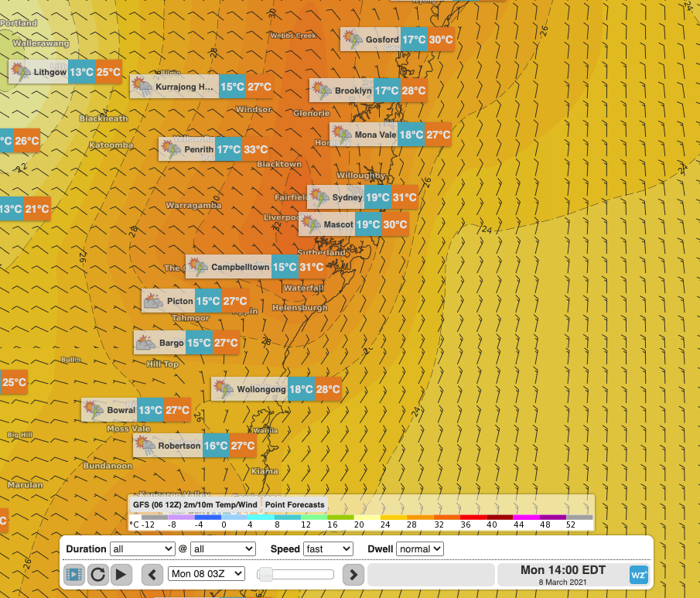This screenshot has height=598, width=700.
Task: Step back to previous time frame
Action: pyautogui.click(x=152, y=574)
